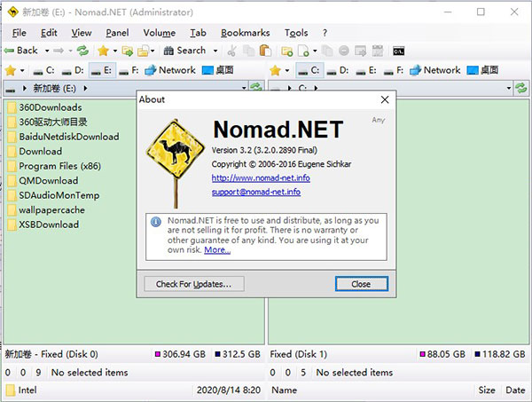Image resolution: width=532 pixels, height=402 pixels.
Task: Select the Program Files (x86) folder
Action: [x=54, y=166]
